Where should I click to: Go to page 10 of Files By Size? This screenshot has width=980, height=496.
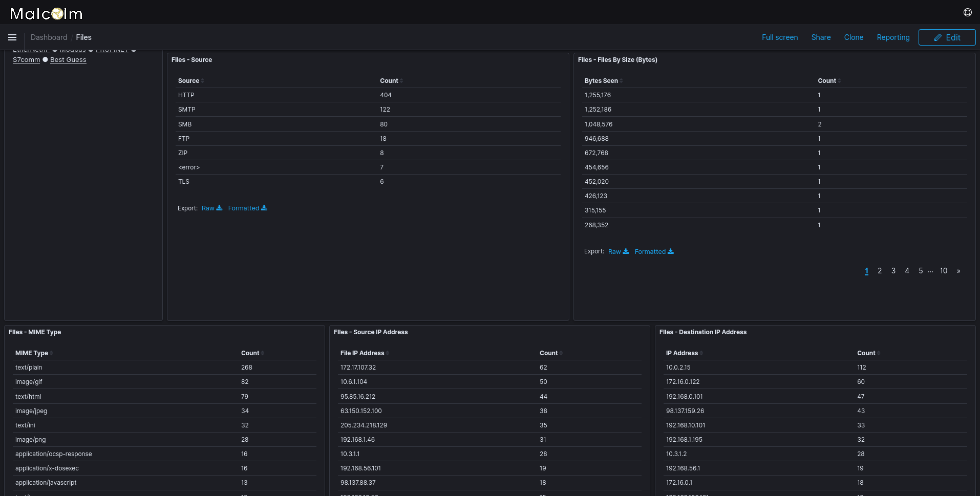tap(944, 271)
